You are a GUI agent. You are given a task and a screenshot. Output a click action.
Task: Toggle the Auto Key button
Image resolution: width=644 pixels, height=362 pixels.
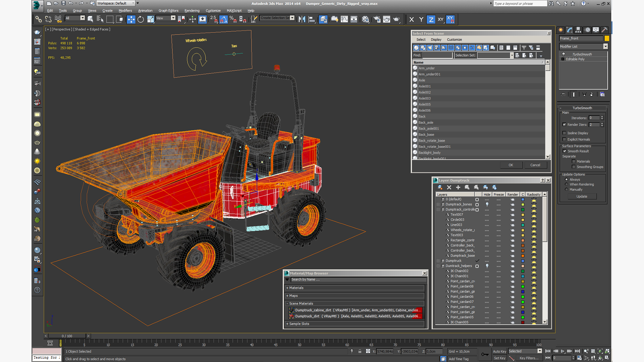click(499, 352)
